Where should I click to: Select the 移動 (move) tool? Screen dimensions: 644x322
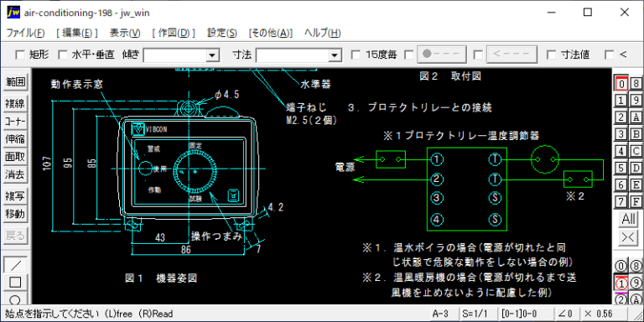16,214
